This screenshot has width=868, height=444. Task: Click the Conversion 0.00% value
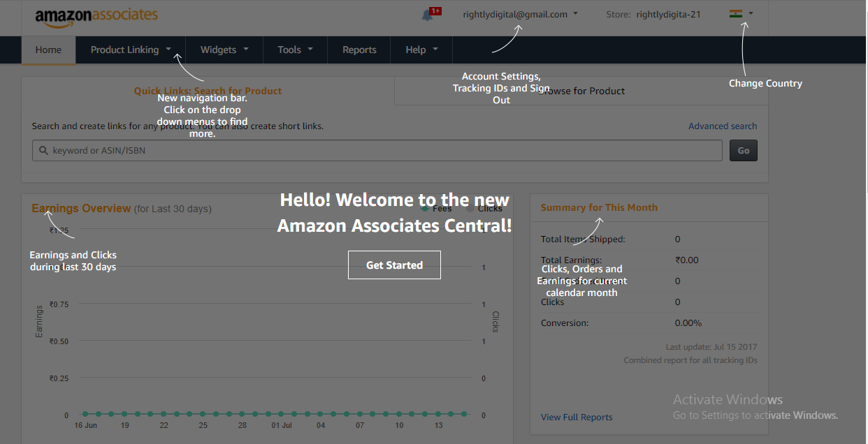click(688, 323)
